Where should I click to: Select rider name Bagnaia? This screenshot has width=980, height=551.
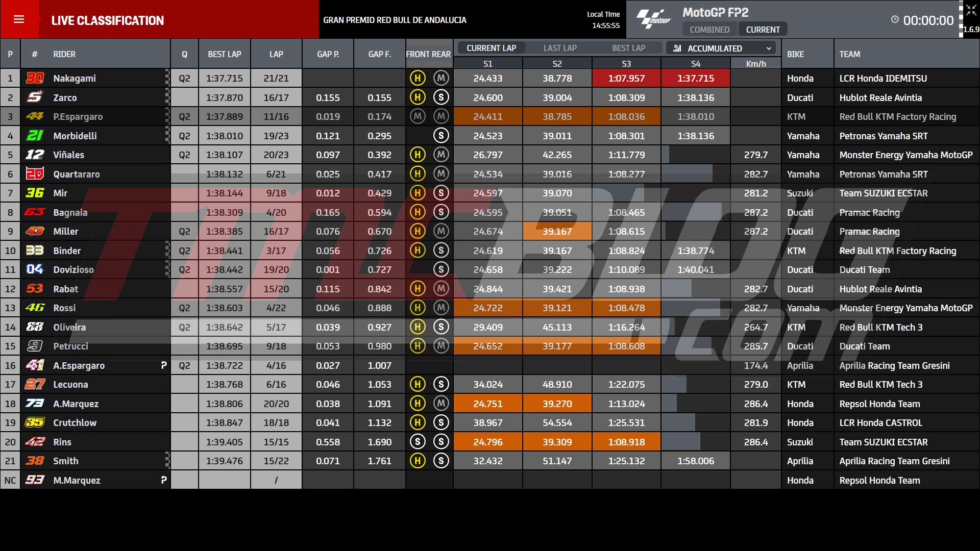[70, 212]
